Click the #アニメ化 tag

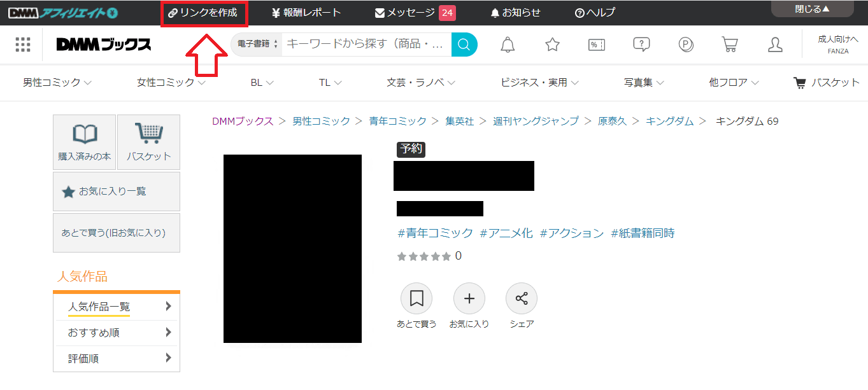click(x=506, y=233)
